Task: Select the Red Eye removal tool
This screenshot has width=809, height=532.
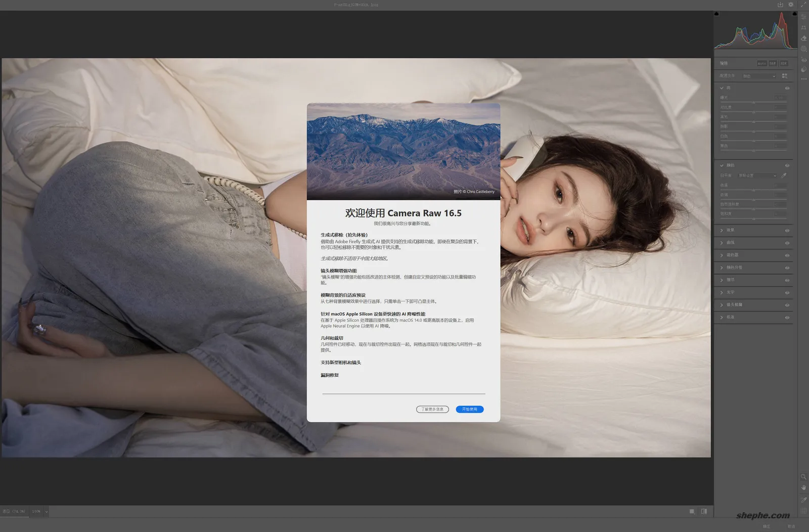Action: 803,60
